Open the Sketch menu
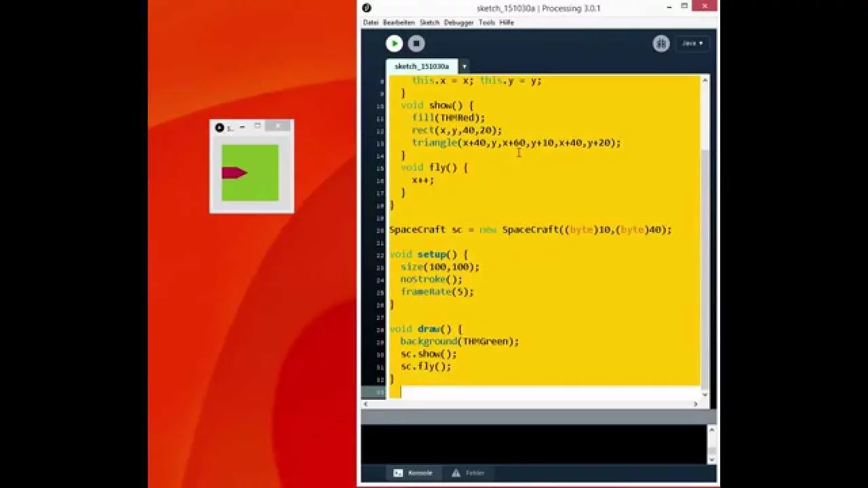Screen dimensions: 868x488 coord(429,22)
